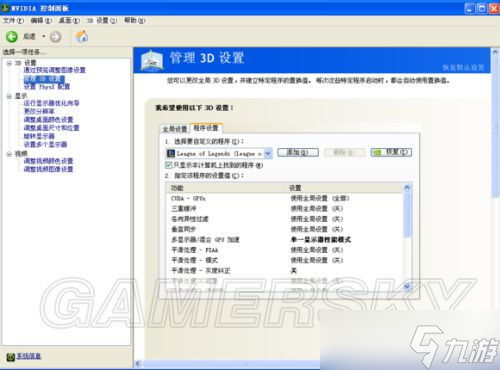
Task: Open the 桌面(K) menu
Action: tap(69, 21)
